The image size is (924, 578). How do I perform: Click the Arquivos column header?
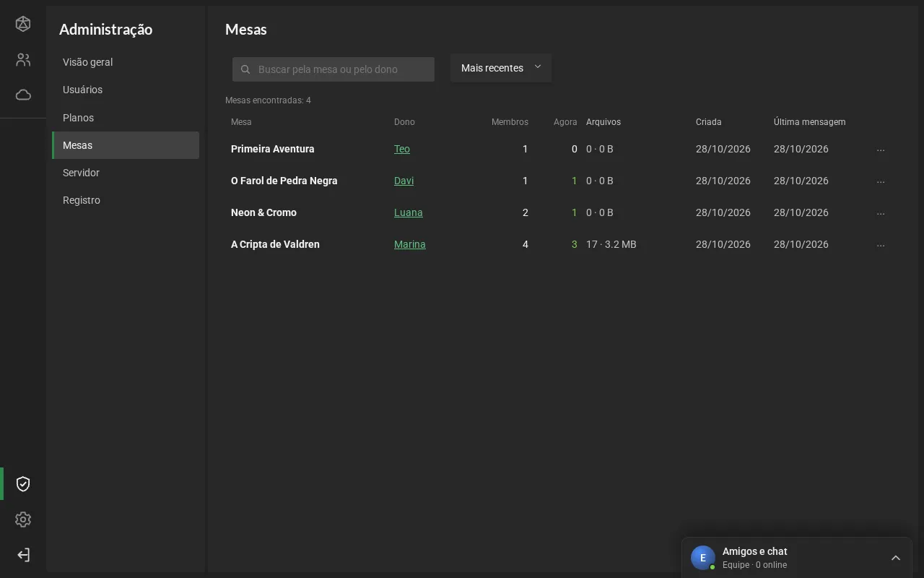pos(603,122)
